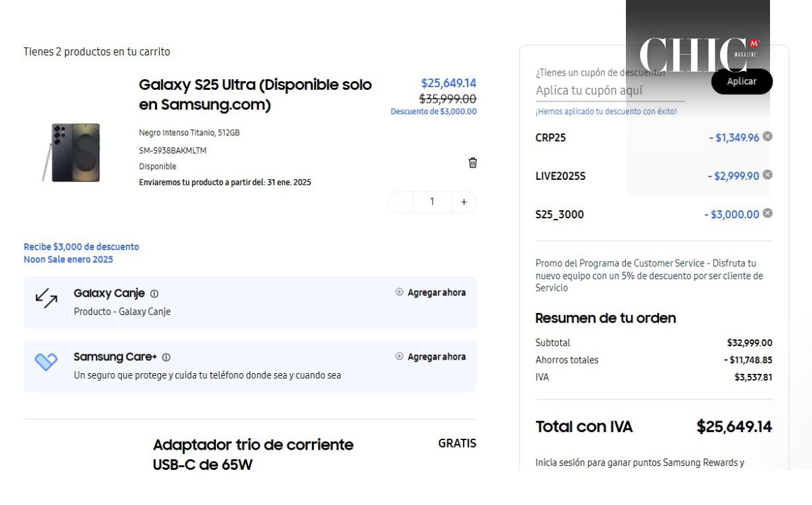This screenshot has width=812, height=505.
Task: Click the Samsung Rewards sign-in text
Action: (639, 463)
